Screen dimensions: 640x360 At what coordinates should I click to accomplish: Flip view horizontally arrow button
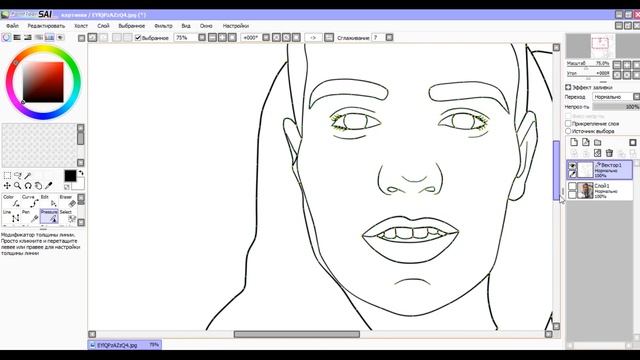pos(313,38)
